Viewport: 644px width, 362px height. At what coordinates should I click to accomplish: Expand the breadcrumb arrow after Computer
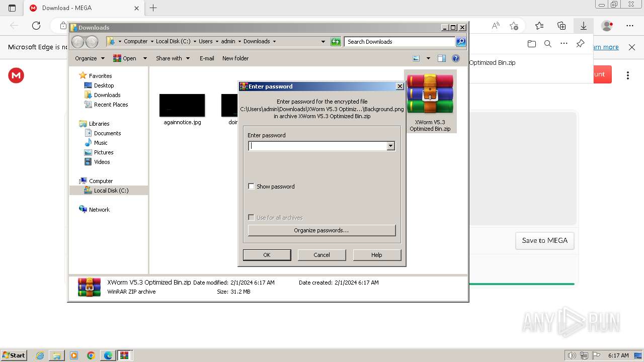coord(152,42)
